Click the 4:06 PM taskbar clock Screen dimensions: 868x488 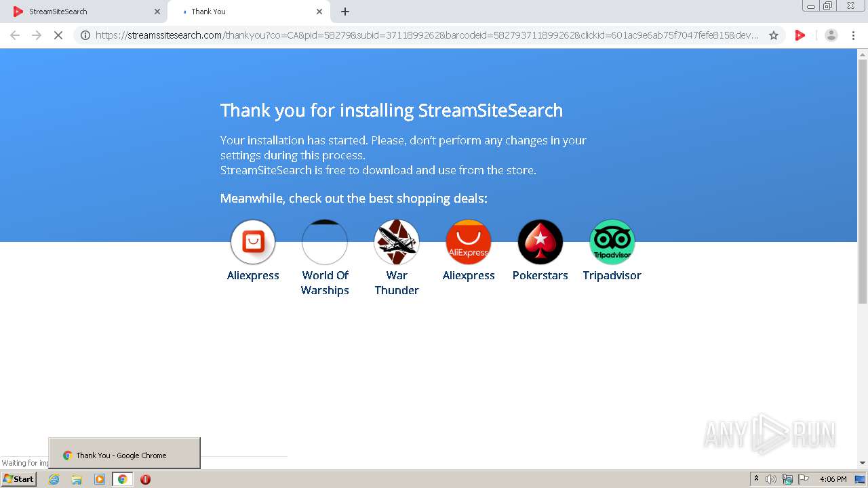[x=833, y=479]
